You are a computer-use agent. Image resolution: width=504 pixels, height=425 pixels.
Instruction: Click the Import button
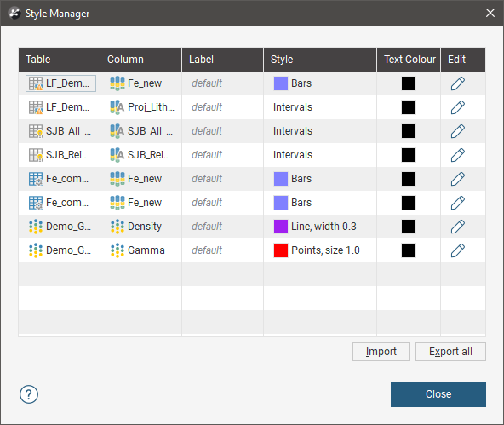tap(381, 352)
